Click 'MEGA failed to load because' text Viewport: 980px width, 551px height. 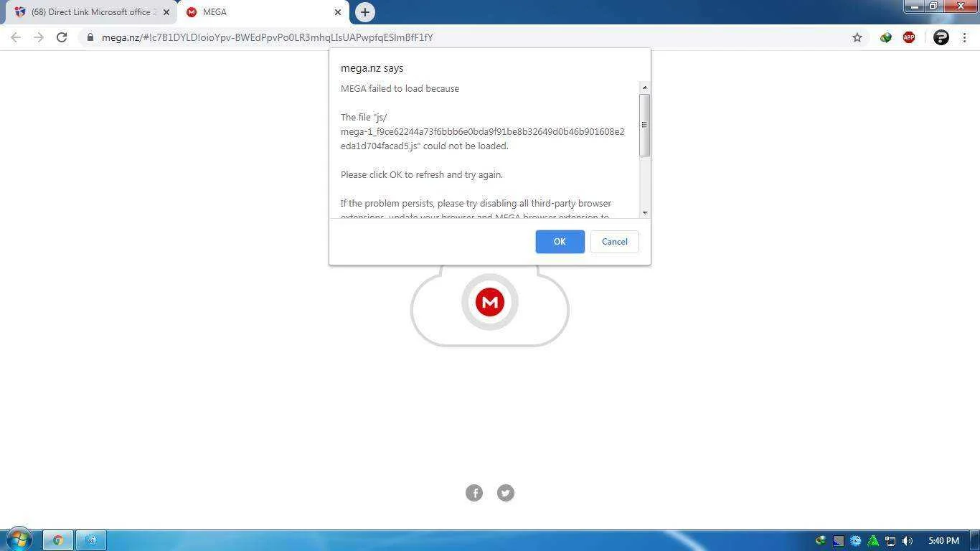coord(400,89)
